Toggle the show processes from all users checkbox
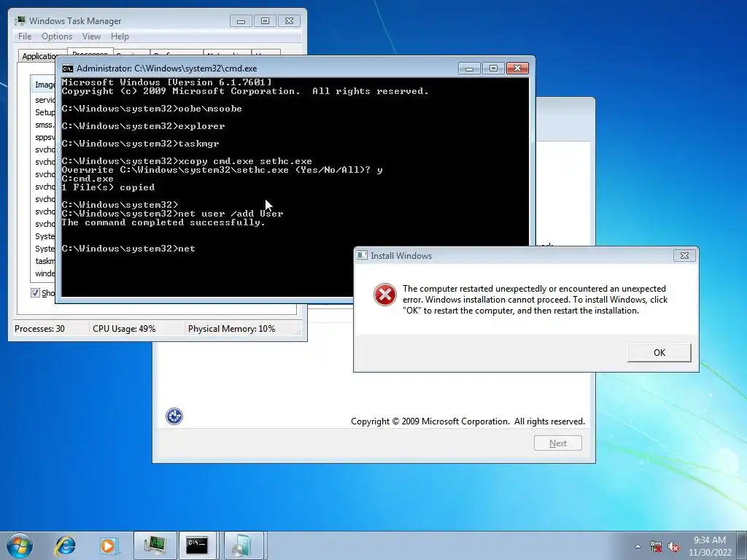 (35, 293)
